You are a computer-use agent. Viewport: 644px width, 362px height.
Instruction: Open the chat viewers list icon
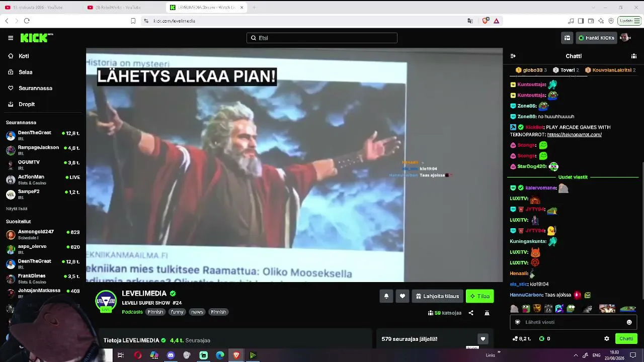click(x=634, y=56)
